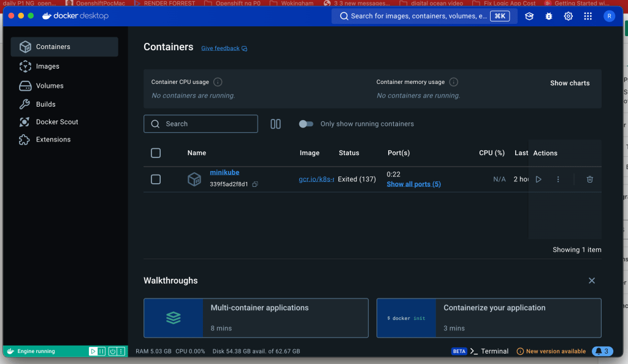Click the whale Engine running status

click(x=31, y=351)
